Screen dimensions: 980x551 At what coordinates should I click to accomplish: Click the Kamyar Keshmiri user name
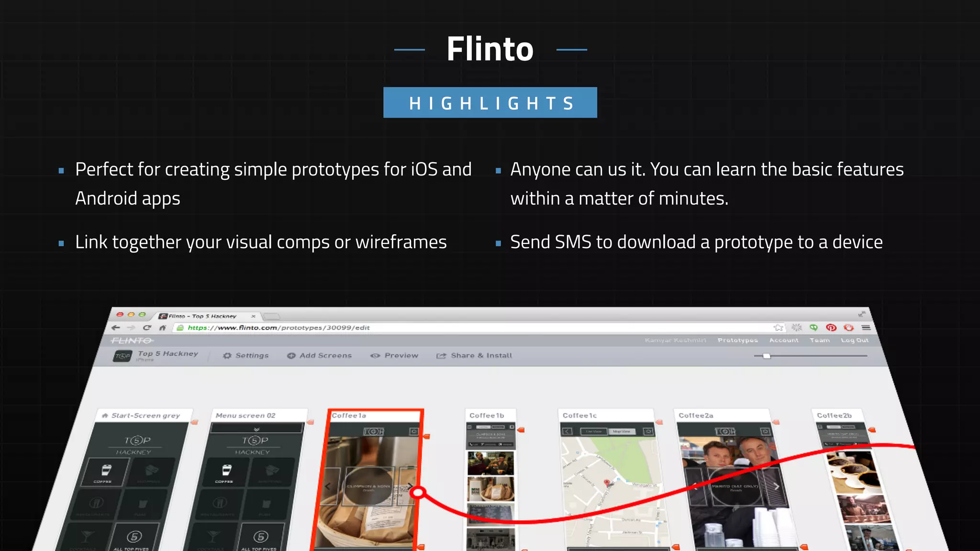676,340
